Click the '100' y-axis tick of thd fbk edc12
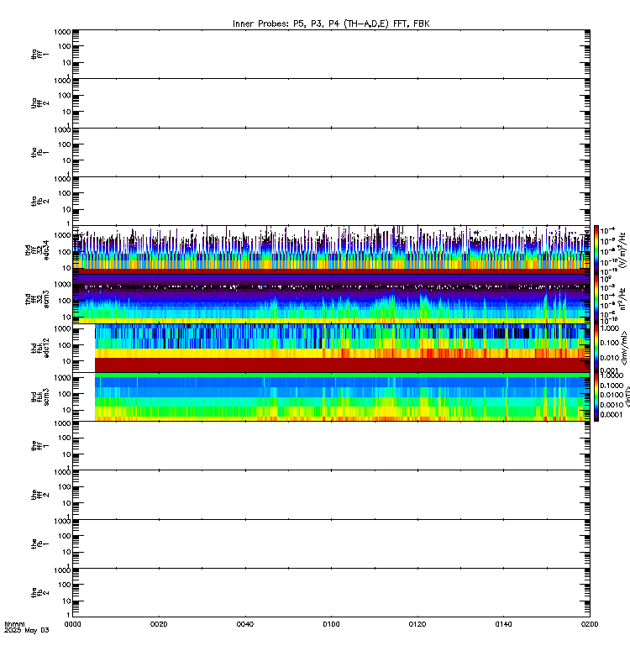 (65, 345)
